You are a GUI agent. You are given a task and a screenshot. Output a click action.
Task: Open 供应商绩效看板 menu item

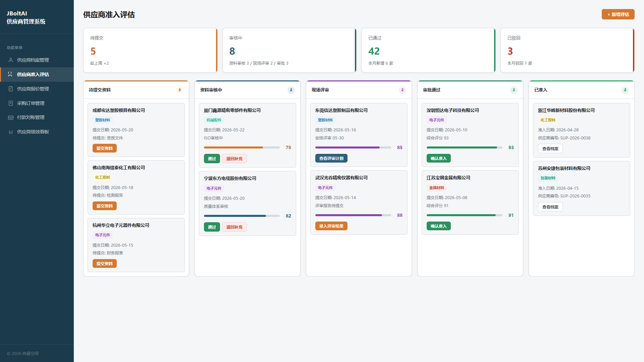click(x=37, y=132)
